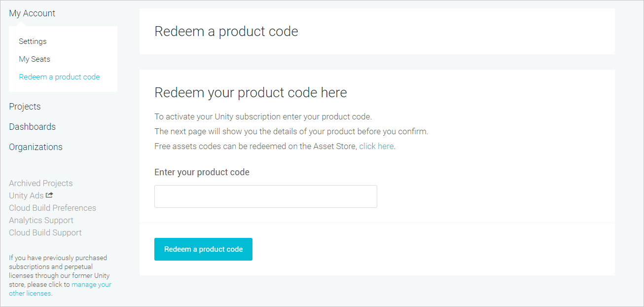Go to My Seats page

click(35, 59)
